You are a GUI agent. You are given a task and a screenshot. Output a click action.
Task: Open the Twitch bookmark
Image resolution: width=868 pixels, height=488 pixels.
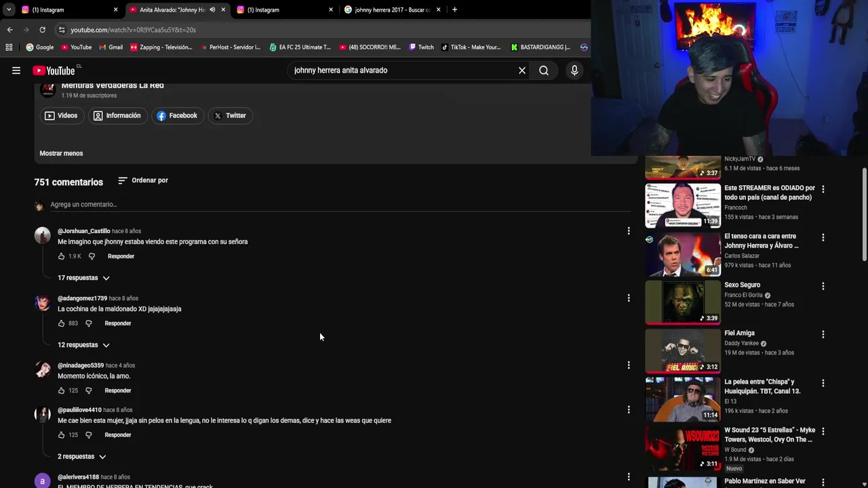(x=421, y=47)
